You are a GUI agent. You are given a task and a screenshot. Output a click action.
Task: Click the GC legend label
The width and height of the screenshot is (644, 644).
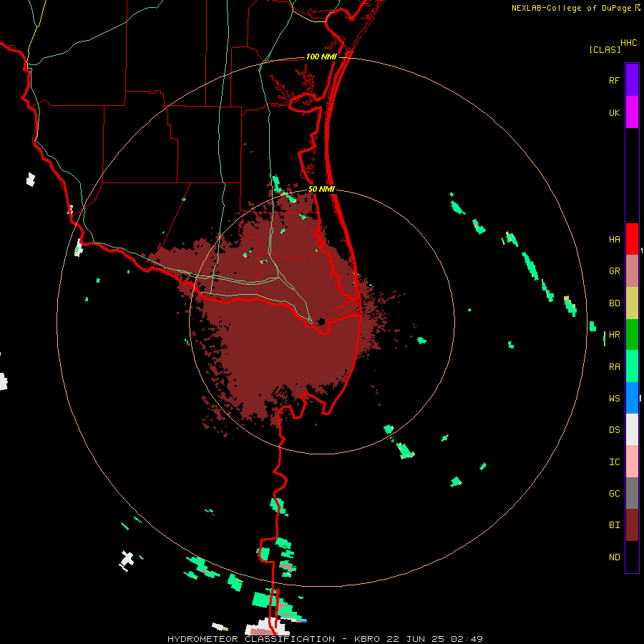614,494
